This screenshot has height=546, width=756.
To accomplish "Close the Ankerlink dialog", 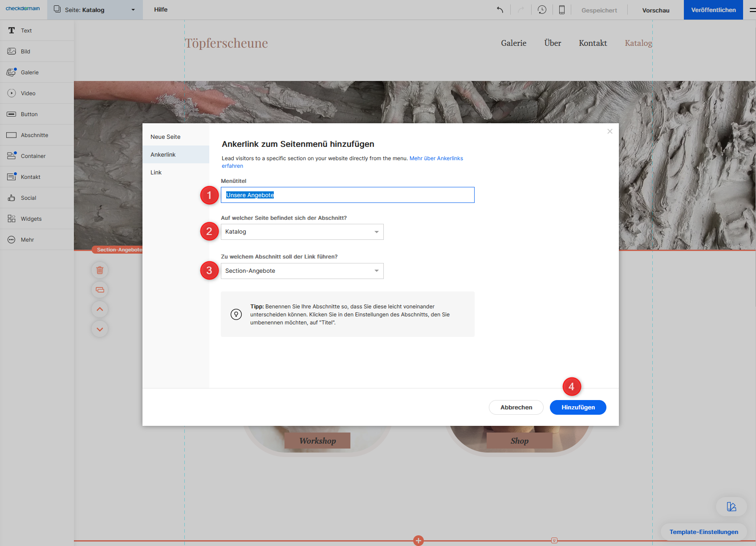I will [610, 131].
